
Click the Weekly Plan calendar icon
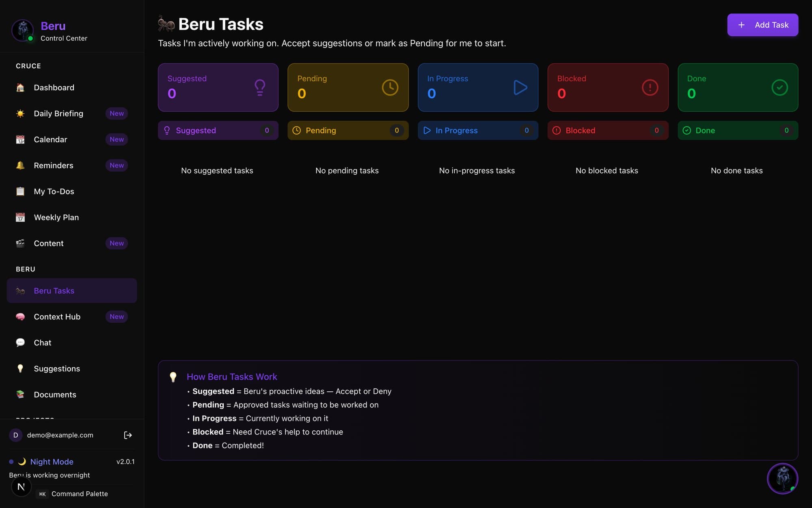coord(20,217)
